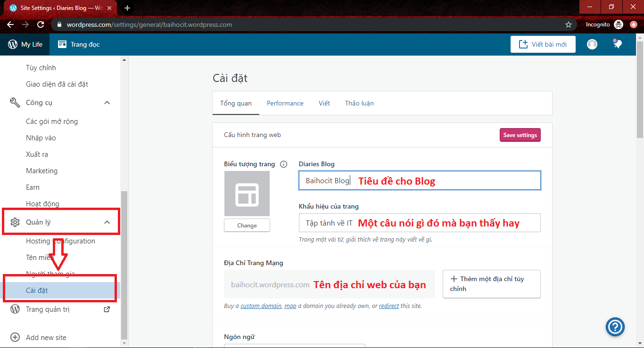Viewport: 644px width, 348px height.
Task: Click the help question mark icon
Action: tap(615, 327)
